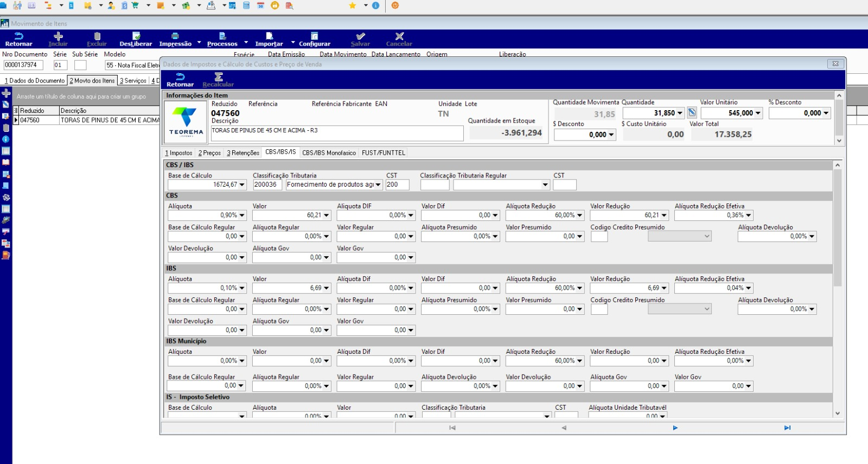Select FUST/FUNTTEL tab

pyautogui.click(x=384, y=153)
